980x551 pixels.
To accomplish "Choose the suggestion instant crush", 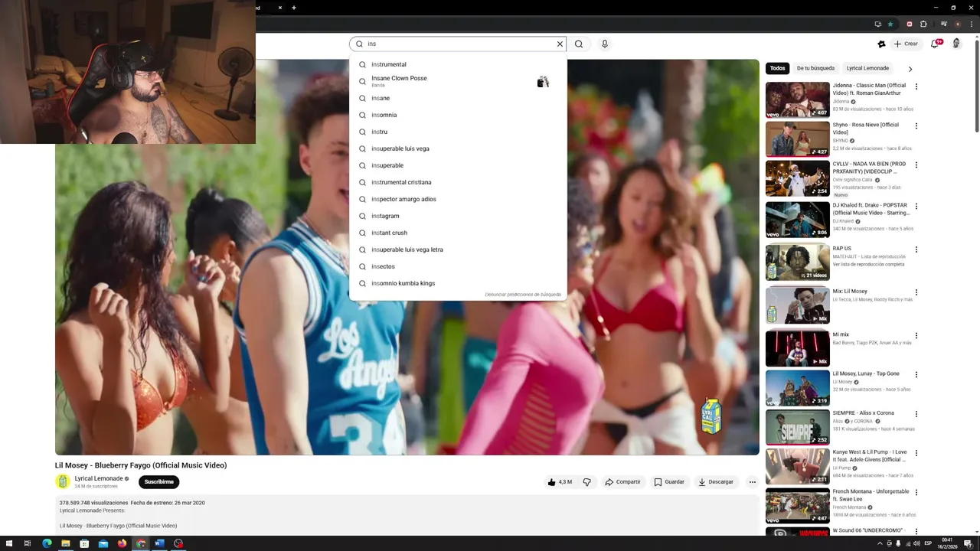I will (x=458, y=233).
